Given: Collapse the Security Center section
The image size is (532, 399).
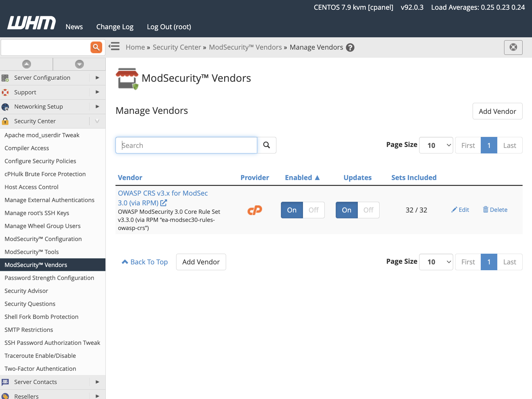Looking at the screenshot, I should 97,121.
